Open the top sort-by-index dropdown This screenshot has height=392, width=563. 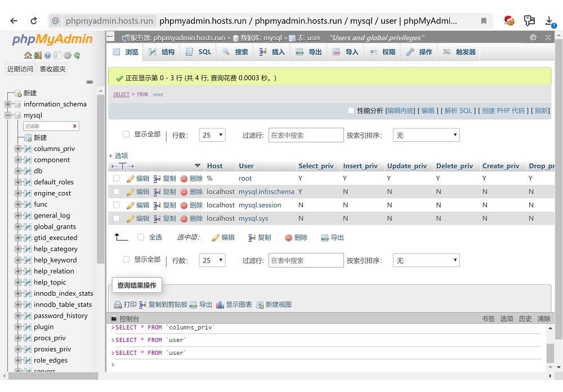pyautogui.click(x=426, y=135)
